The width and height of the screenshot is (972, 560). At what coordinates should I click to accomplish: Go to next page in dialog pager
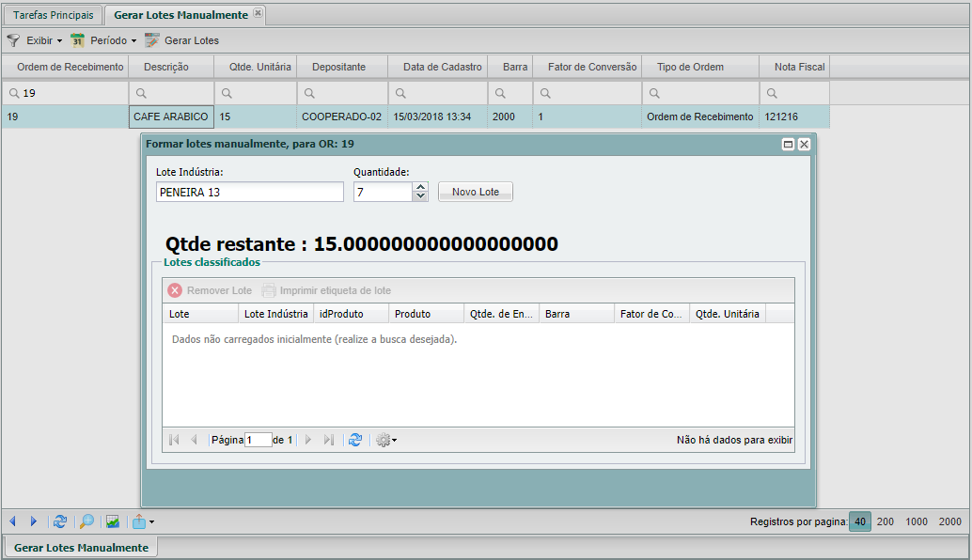(308, 440)
